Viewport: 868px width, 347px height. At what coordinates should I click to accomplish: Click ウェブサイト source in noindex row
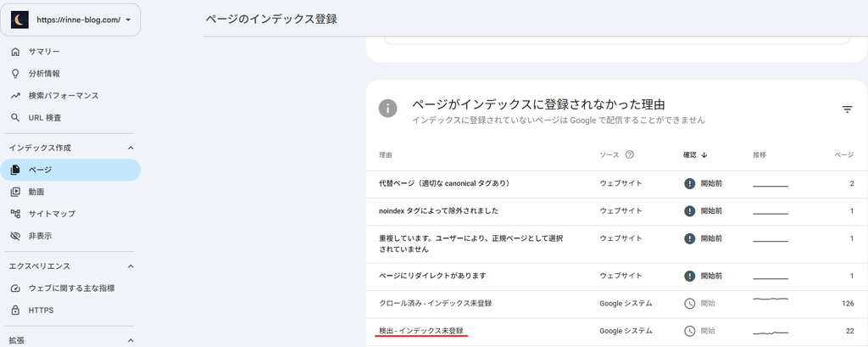620,211
